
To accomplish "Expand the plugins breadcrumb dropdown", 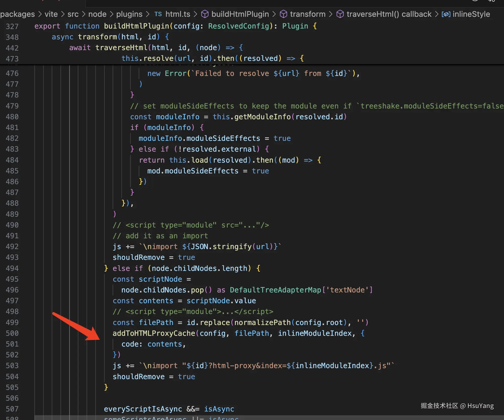I will pyautogui.click(x=129, y=14).
